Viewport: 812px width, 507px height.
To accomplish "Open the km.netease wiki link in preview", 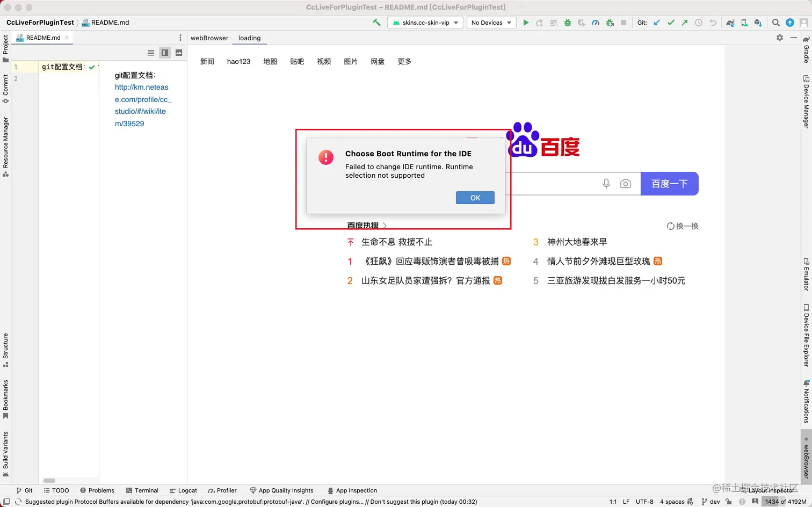I will pyautogui.click(x=143, y=105).
